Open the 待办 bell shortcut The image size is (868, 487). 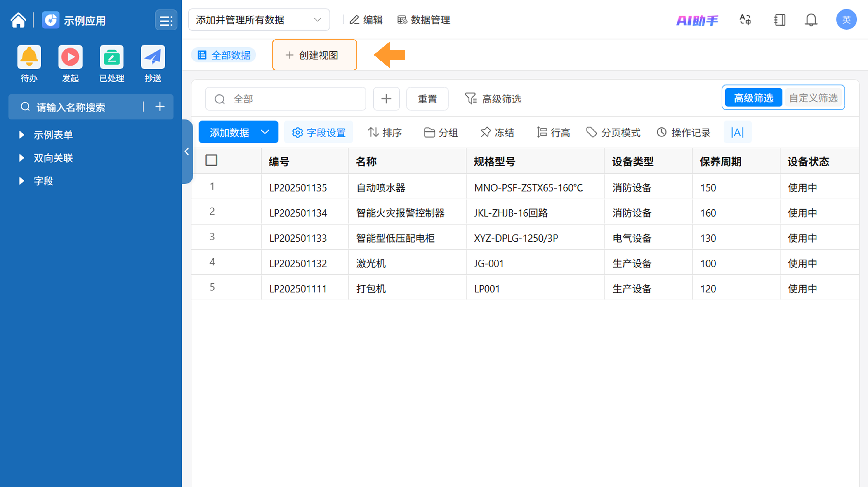tap(29, 57)
